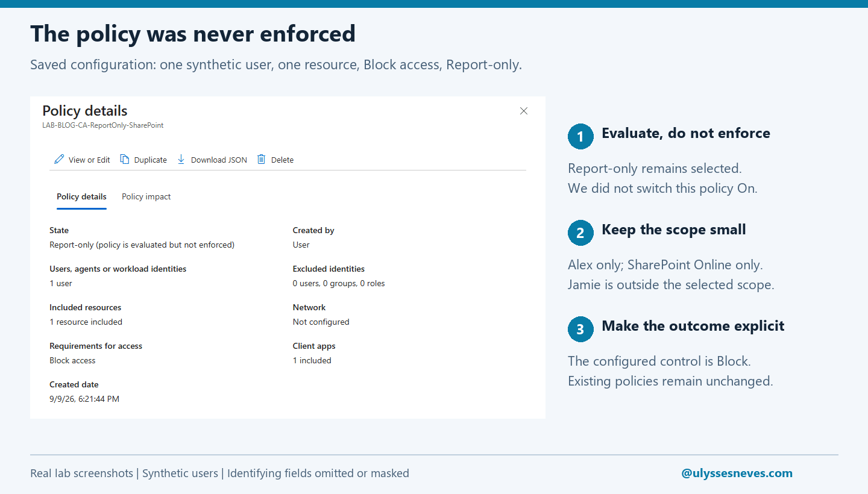Image resolution: width=868 pixels, height=494 pixels.
Task: Click the created date 9/9/26, 6:21:44 PM
Action: (x=84, y=399)
